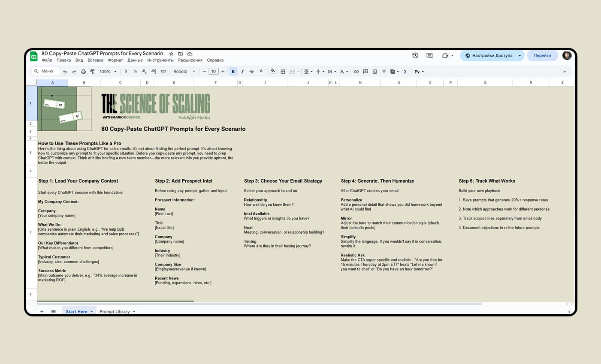Insert a comment using toolbar icon
The image size is (601, 364).
coord(365,72)
